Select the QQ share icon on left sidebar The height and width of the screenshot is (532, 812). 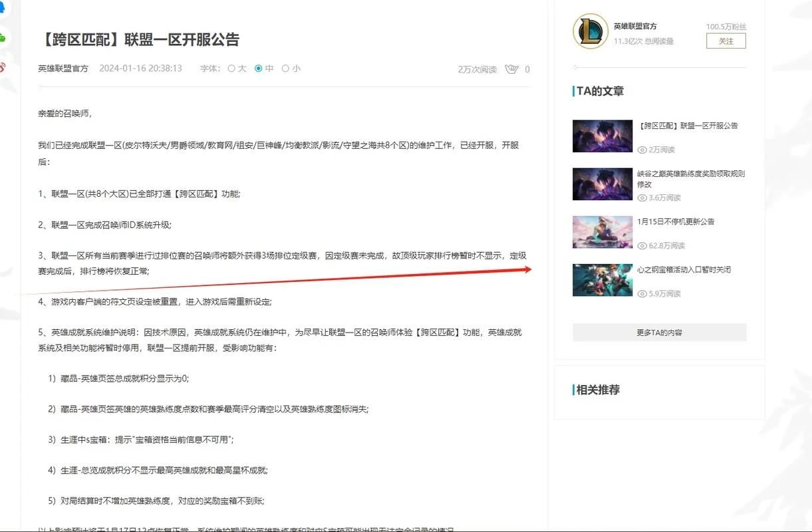tap(2, 8)
